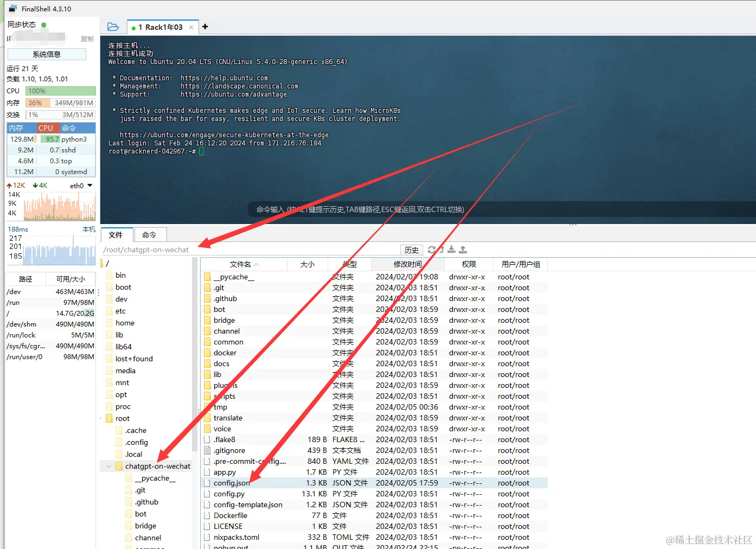Select the .cache folder in tree

136,430
